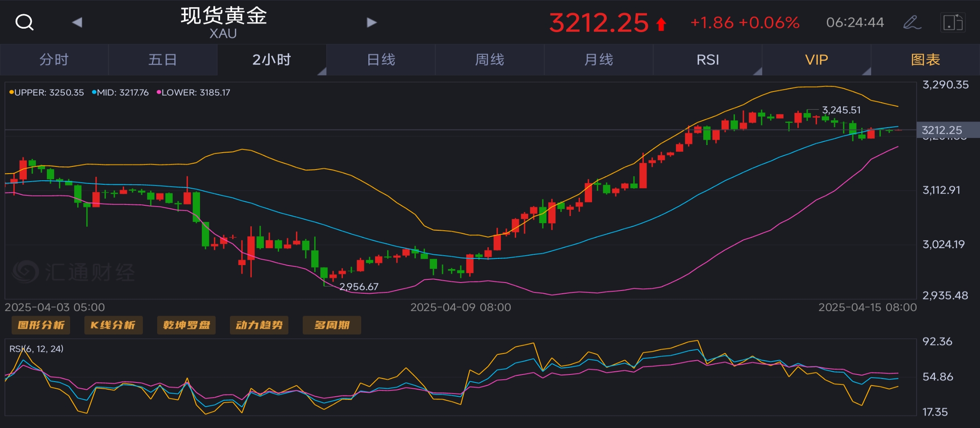Open the 图表 chart tab
The width and height of the screenshot is (980, 428).
(x=926, y=59)
